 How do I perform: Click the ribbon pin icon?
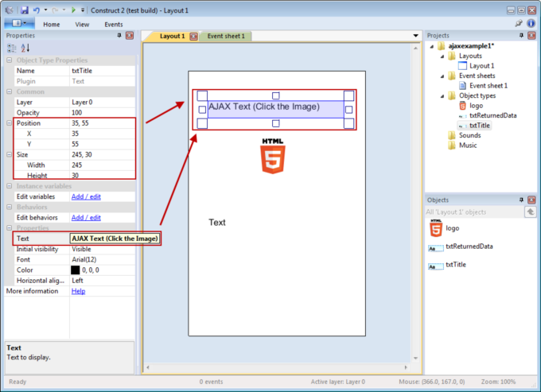click(x=518, y=23)
